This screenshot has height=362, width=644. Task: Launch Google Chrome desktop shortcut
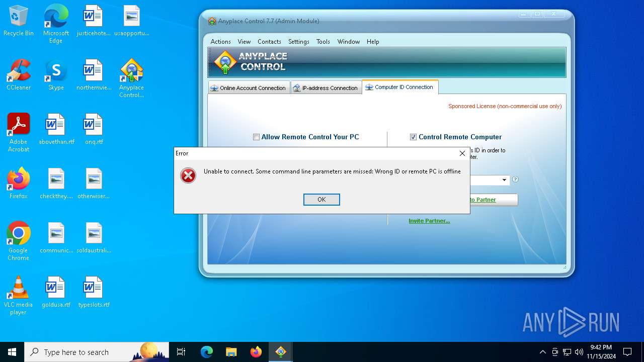[x=19, y=241]
